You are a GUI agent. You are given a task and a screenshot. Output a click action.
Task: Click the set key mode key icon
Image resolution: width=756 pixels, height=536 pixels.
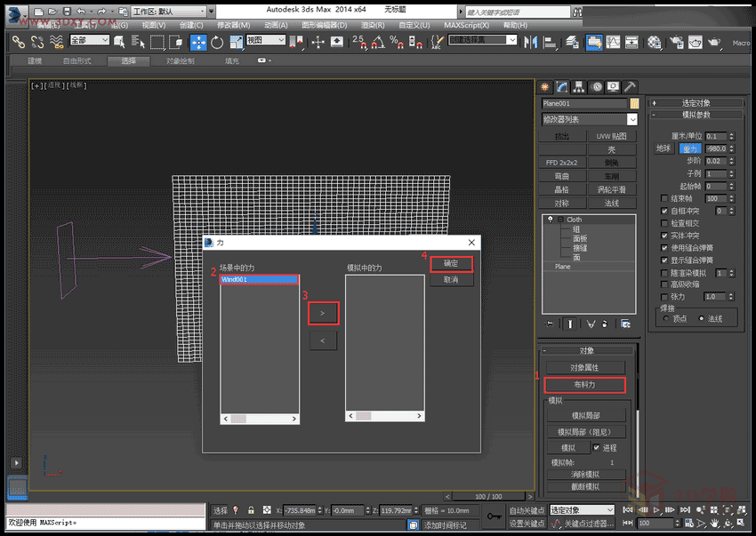pos(494,516)
